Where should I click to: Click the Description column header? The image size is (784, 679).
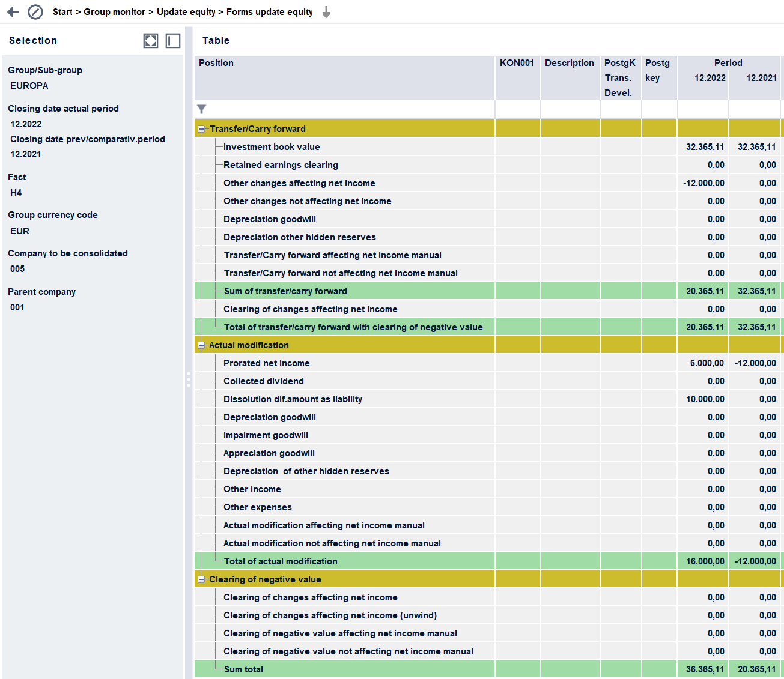(570, 78)
